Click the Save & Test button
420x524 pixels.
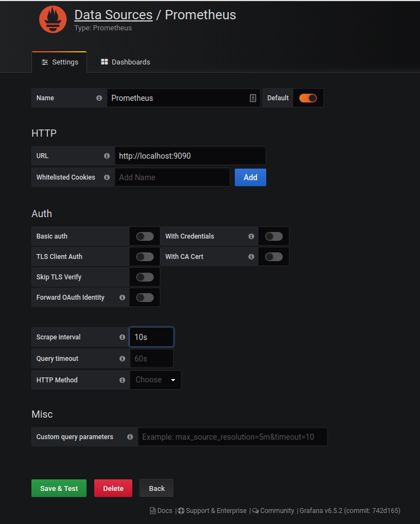(x=59, y=488)
